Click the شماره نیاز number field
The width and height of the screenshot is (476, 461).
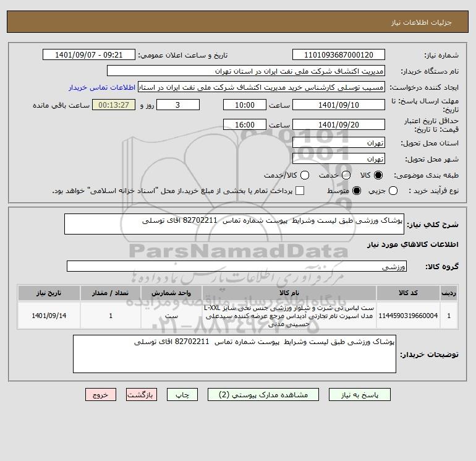pyautogui.click(x=339, y=55)
